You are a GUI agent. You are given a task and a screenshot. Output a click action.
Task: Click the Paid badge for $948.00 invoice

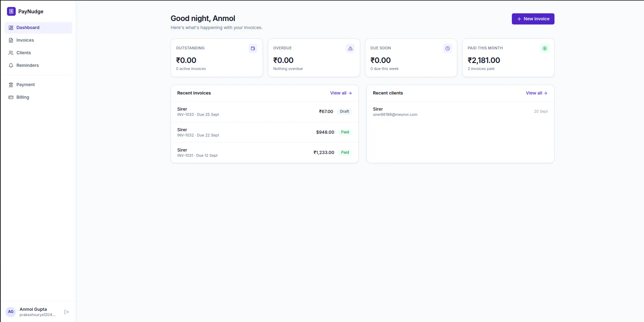click(345, 132)
